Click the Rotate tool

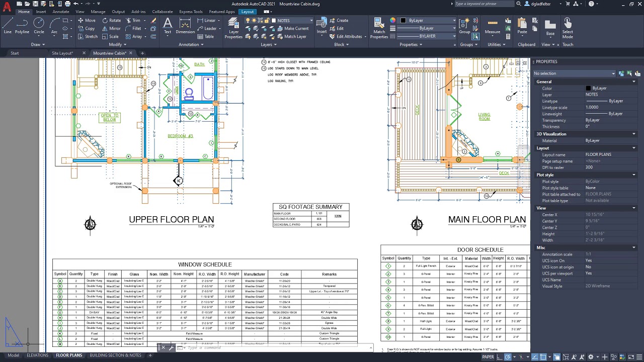tap(111, 21)
